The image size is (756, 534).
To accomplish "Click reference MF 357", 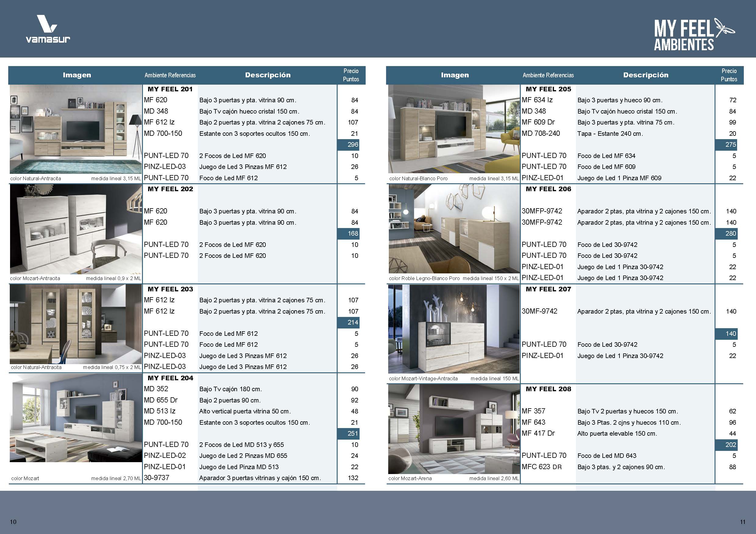I will (534, 411).
